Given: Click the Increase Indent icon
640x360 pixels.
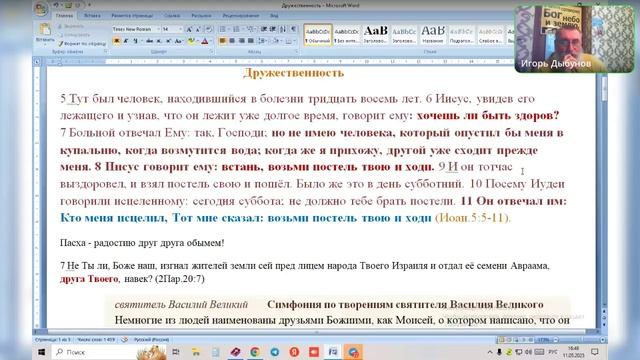Looking at the screenshot, I should tap(272, 29).
